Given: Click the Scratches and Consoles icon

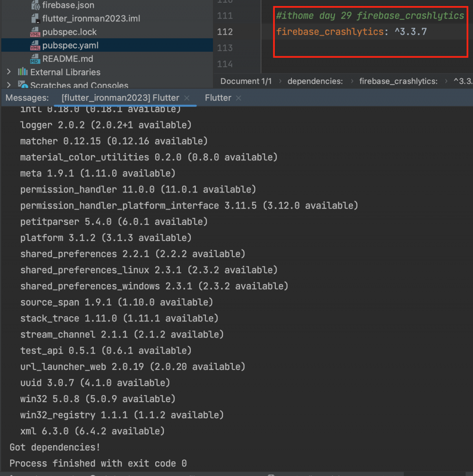Looking at the screenshot, I should click(x=23, y=84).
